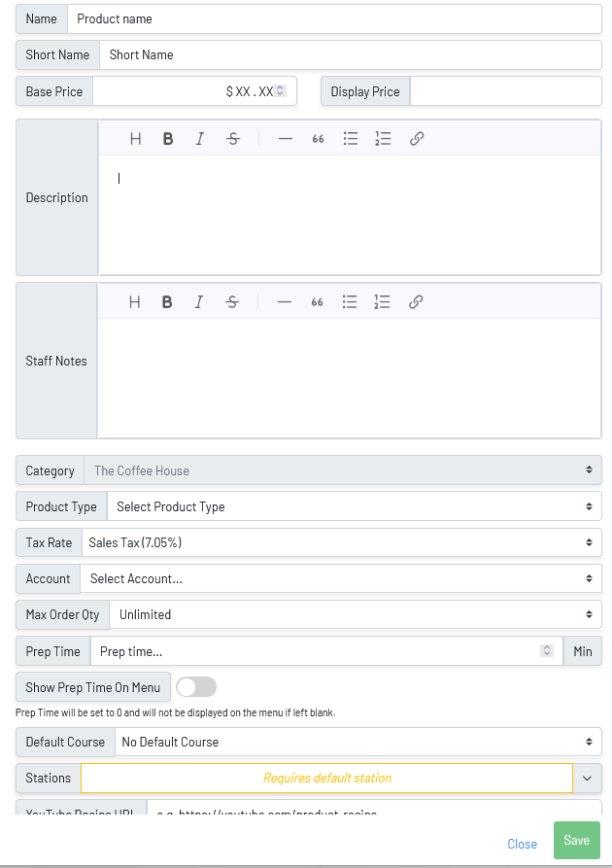Toggle Italic in Description editor toolbar
This screenshot has height=868, width=612.
point(200,139)
